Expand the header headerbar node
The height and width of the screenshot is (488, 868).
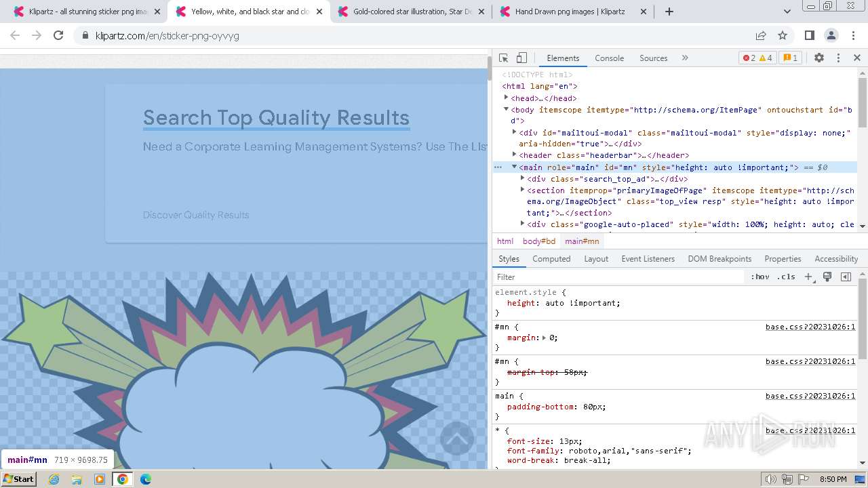515,155
